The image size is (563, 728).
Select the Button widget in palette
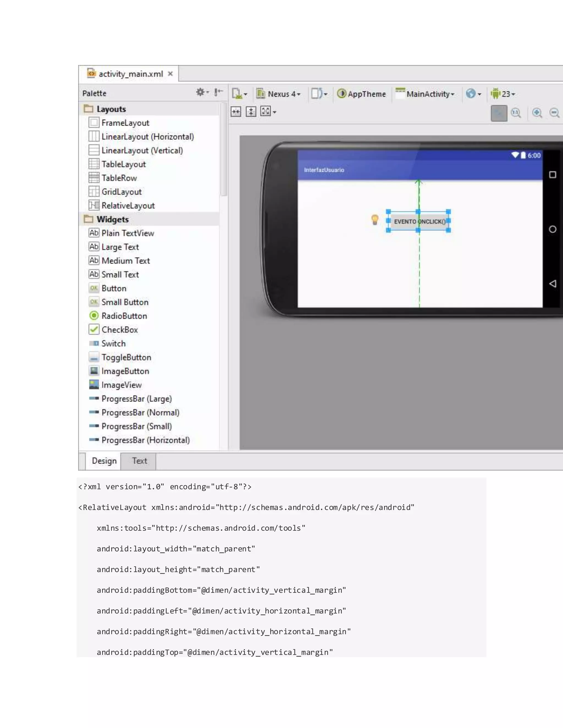107,288
